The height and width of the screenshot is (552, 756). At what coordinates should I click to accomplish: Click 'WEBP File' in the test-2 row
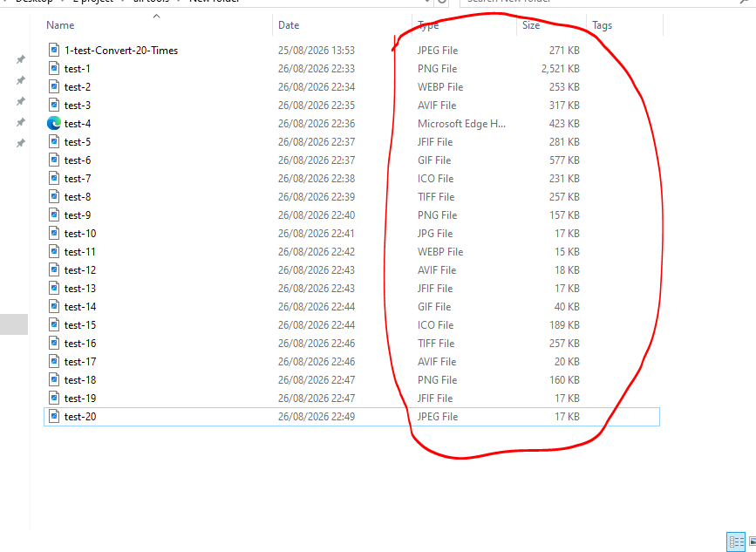[440, 87]
